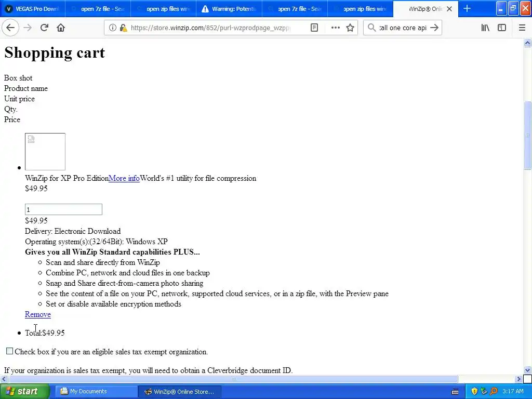Viewport: 532px width, 399px height.
Task: Select the open zip files tab beside WinZip tab
Action: click(x=361, y=9)
